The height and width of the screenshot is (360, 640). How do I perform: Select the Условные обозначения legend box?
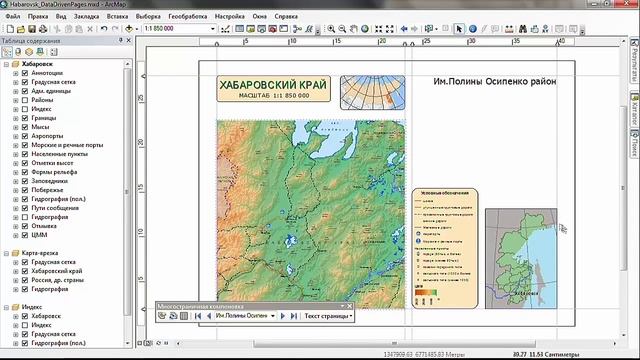point(445,248)
